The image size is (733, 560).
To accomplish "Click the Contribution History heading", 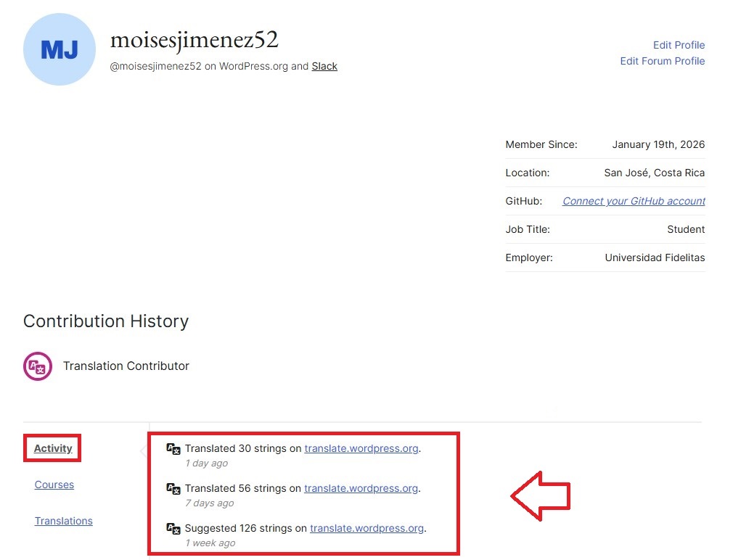I will 106,321.
